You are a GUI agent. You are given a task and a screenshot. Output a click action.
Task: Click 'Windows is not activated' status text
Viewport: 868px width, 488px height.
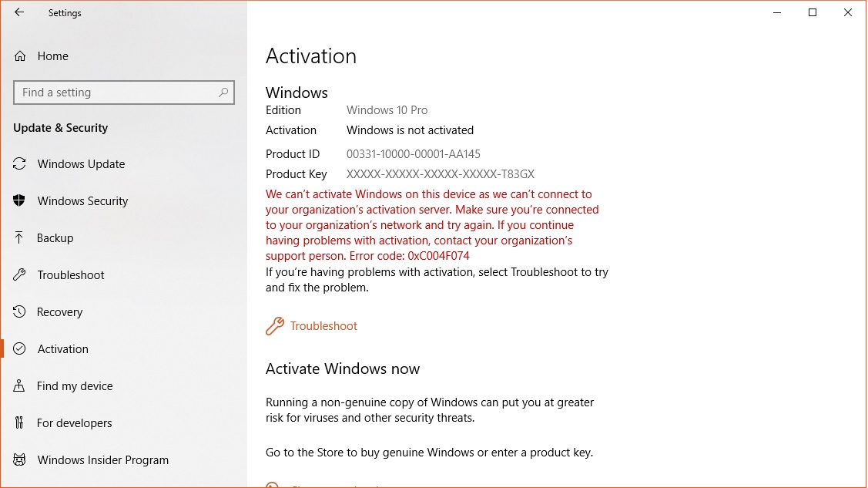[411, 130]
